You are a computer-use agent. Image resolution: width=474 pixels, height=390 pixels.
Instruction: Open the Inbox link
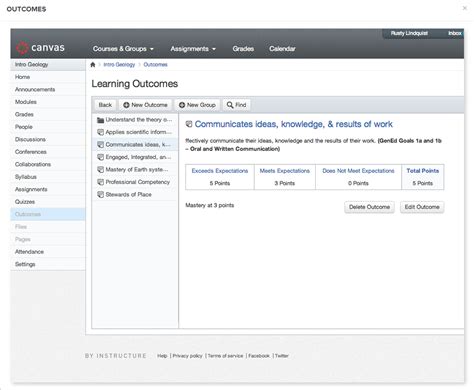coord(455,33)
